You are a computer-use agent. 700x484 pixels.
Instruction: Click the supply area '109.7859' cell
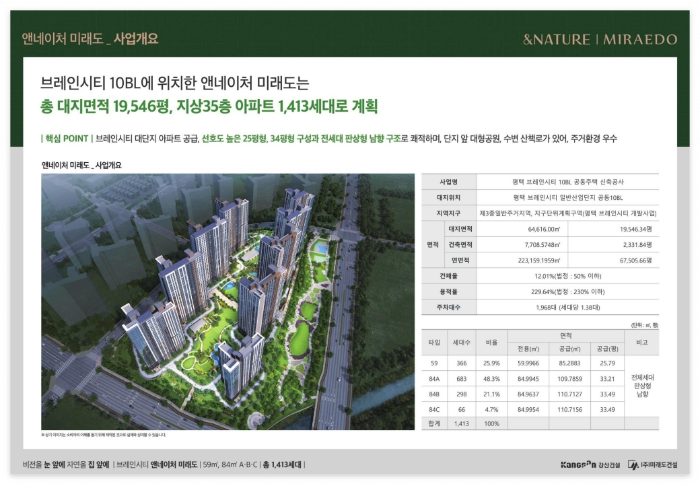[569, 379]
